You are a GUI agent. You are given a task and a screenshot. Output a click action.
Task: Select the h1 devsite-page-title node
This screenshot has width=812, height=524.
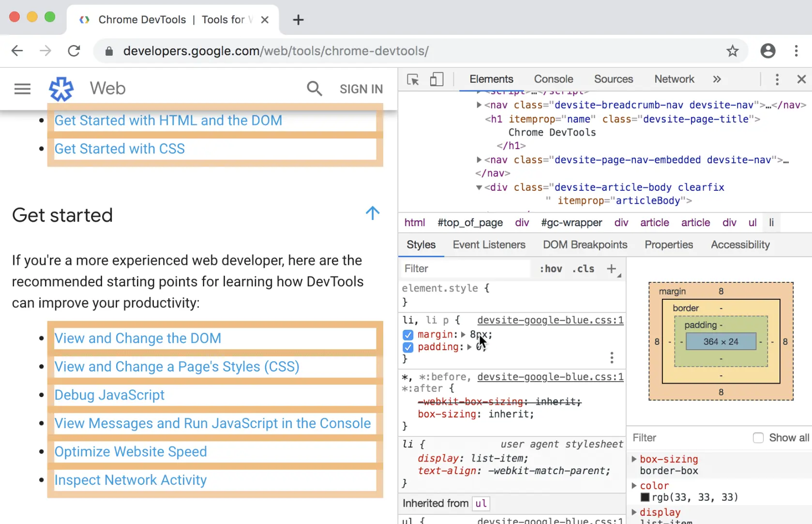622,119
